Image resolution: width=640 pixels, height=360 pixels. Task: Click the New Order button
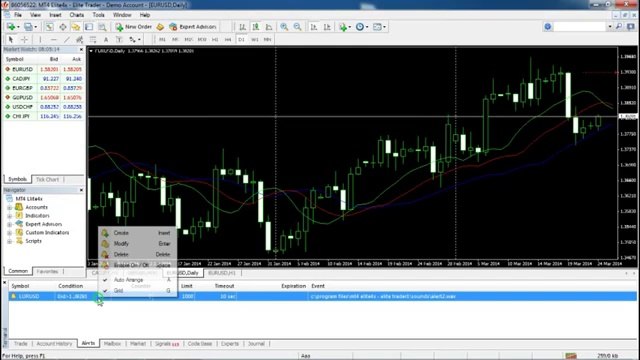tap(134, 27)
